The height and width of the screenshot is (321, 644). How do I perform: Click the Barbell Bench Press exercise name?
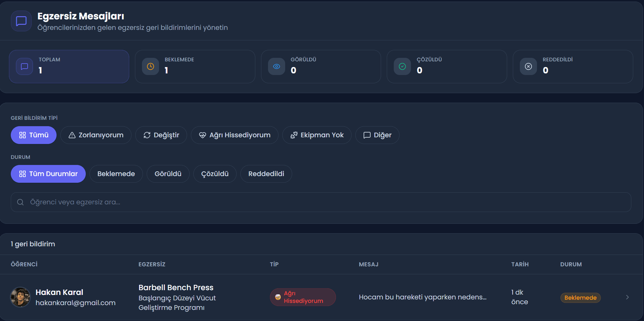(x=176, y=288)
